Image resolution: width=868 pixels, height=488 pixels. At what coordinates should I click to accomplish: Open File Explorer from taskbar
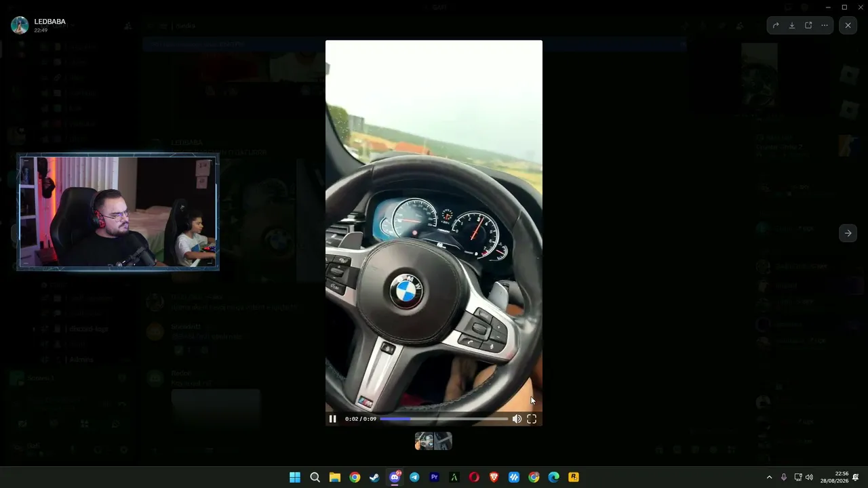334,477
